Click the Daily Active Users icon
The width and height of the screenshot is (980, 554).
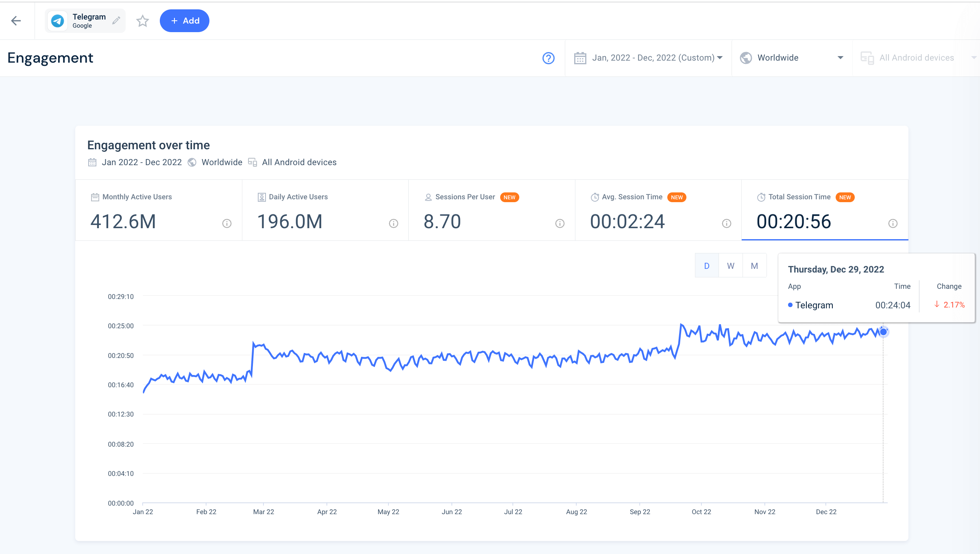[x=262, y=197]
